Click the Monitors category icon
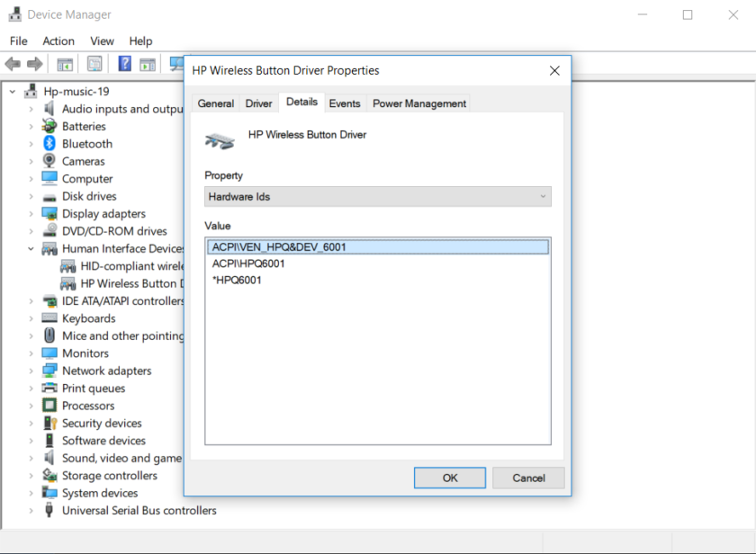 [x=49, y=353]
